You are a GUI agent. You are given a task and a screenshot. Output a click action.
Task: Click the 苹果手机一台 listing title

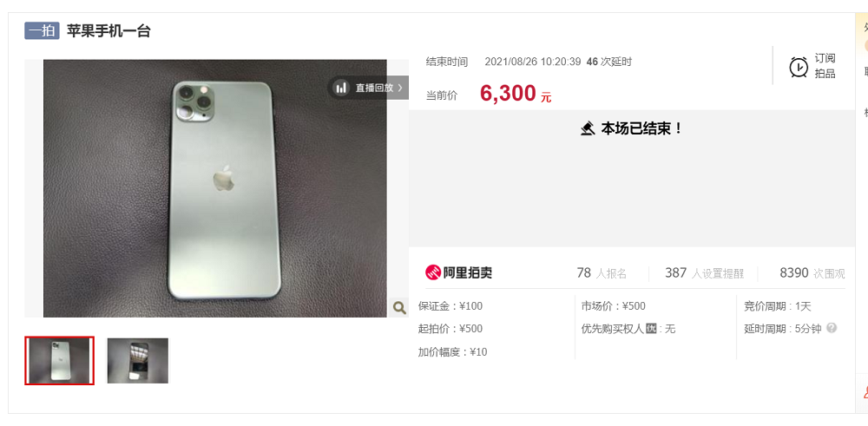[108, 31]
